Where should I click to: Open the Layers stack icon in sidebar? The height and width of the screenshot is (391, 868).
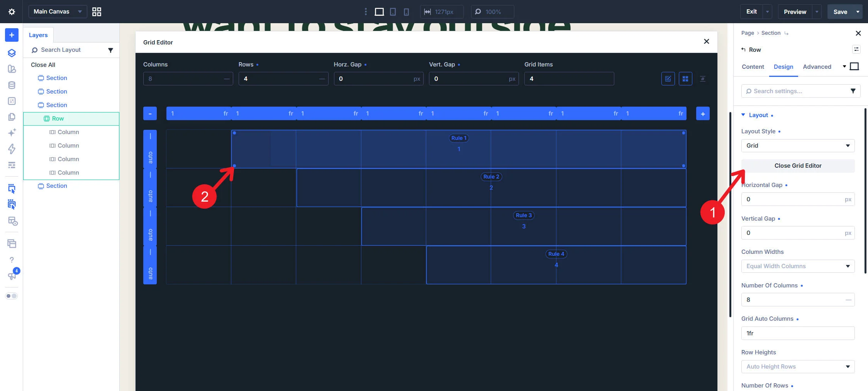click(12, 53)
